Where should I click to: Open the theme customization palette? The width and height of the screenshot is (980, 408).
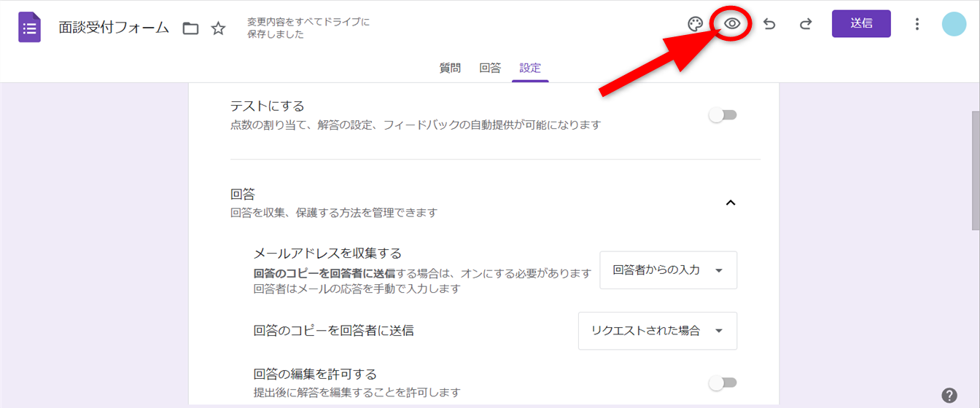pyautogui.click(x=695, y=24)
